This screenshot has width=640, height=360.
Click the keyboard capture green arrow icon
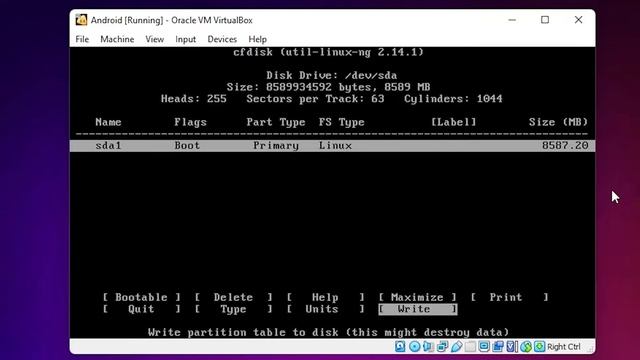click(540, 347)
